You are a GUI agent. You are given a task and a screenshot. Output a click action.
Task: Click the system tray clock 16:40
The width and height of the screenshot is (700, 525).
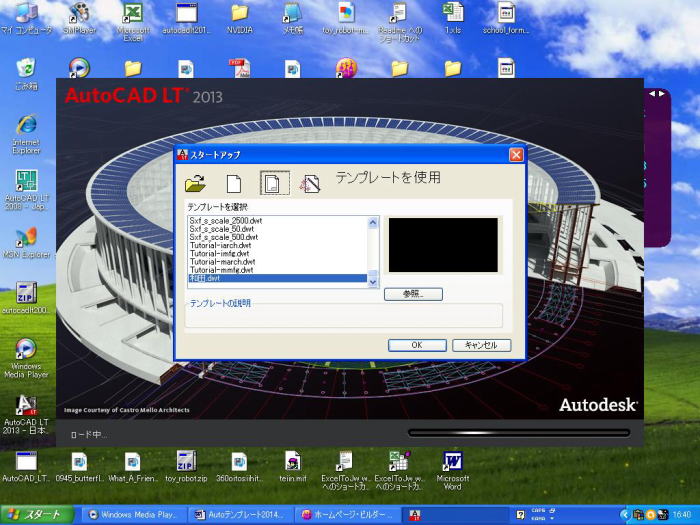681,515
